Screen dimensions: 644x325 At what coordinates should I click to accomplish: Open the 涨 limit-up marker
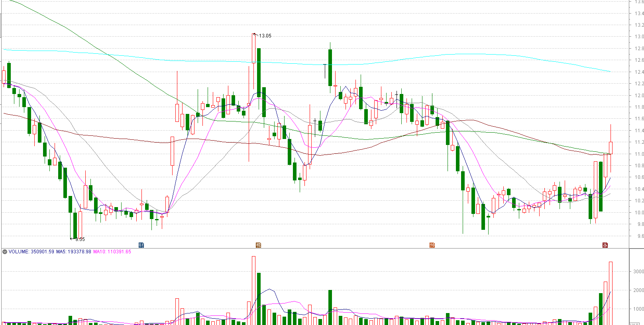(605, 245)
